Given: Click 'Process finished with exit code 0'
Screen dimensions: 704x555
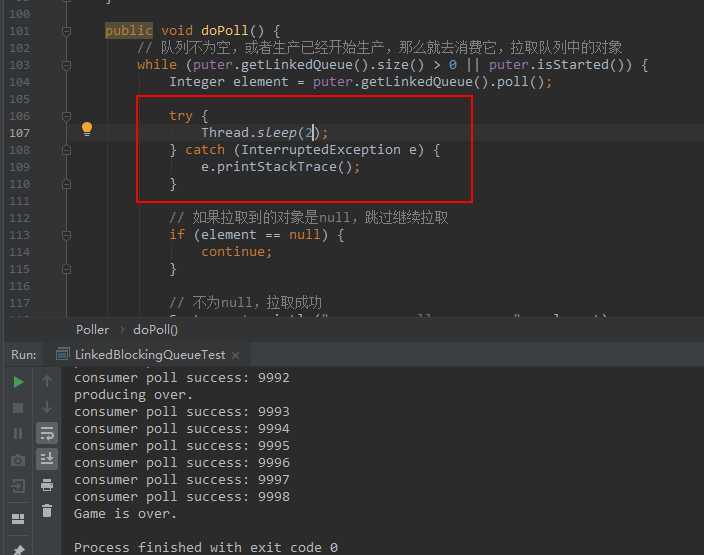Looking at the screenshot, I should click(x=206, y=547).
